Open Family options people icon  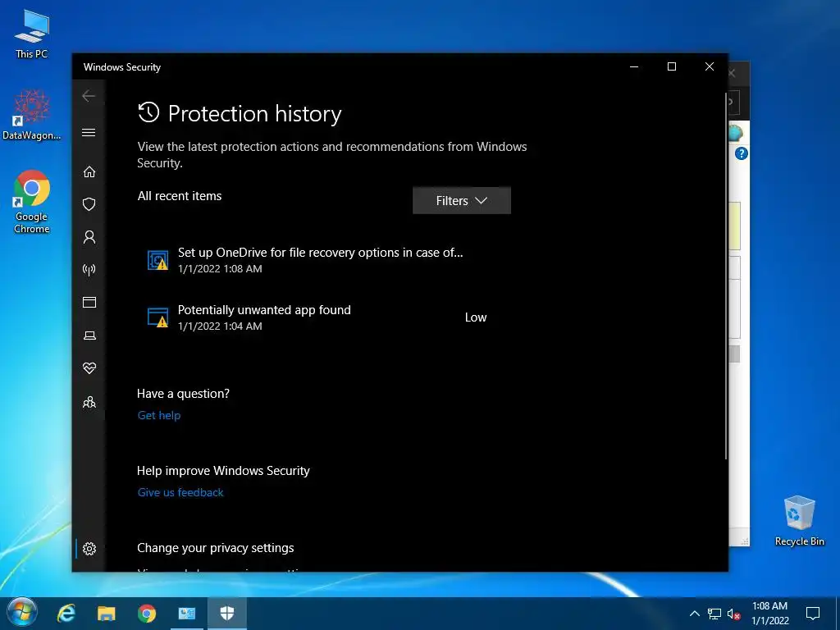pyautogui.click(x=89, y=402)
